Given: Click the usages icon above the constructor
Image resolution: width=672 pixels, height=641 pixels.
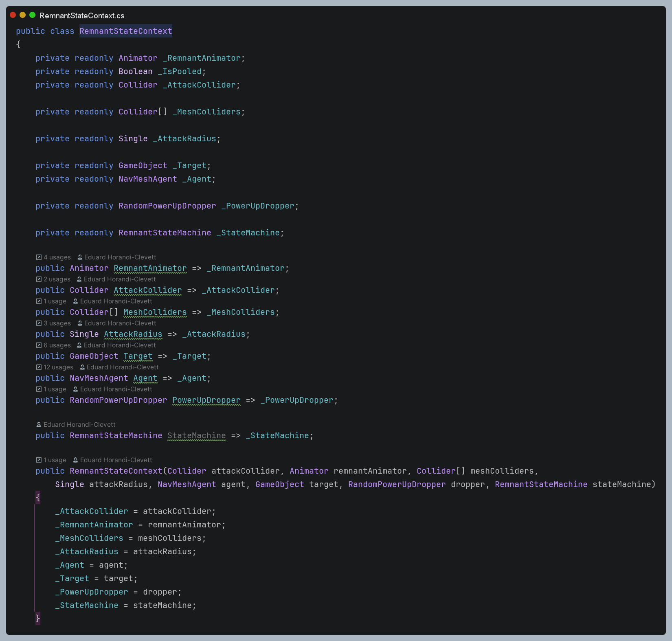Looking at the screenshot, I should click(x=39, y=460).
